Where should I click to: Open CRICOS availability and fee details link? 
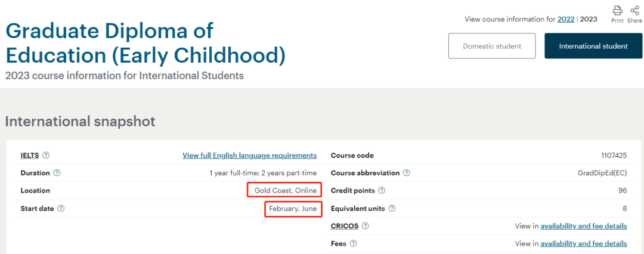[x=584, y=226]
